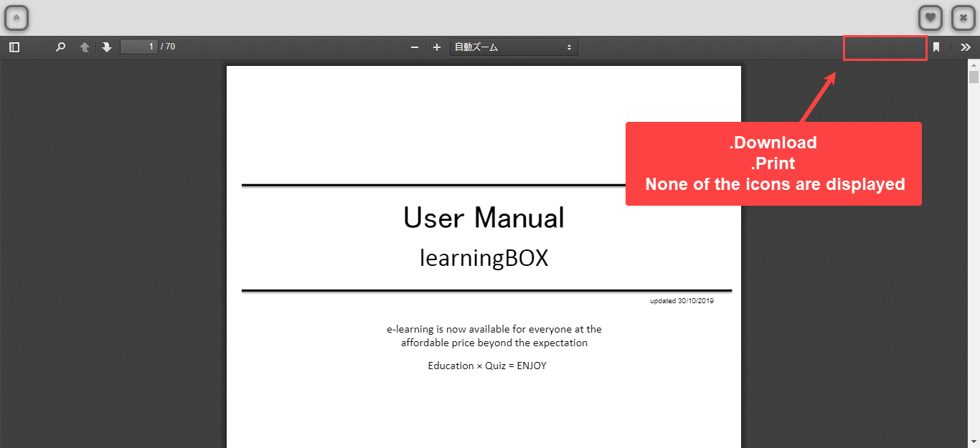Screen dimensions: 980x448
Task: Click the page number input field
Action: 138,47
